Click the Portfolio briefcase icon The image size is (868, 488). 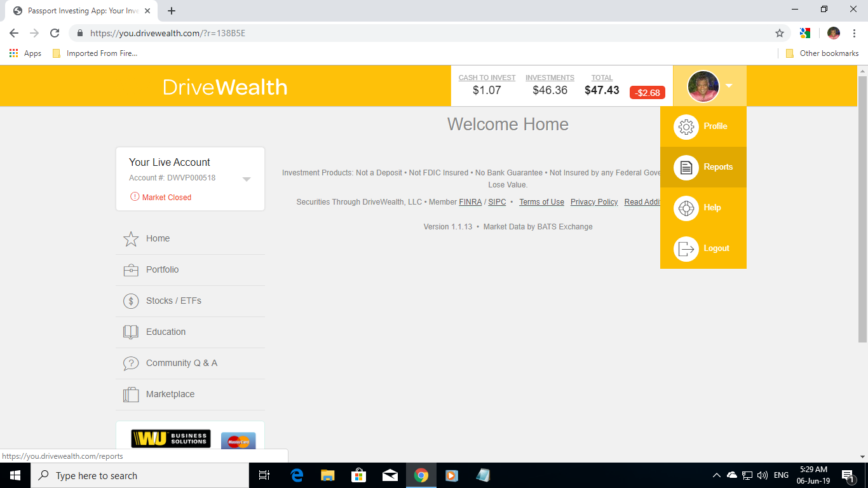coord(131,270)
